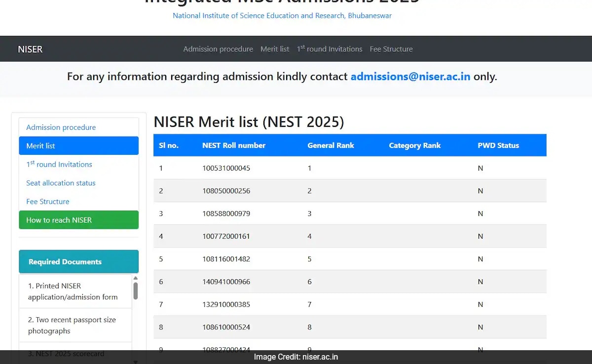
Task: Click serial number cell of roll 100772000161
Action: click(x=161, y=236)
